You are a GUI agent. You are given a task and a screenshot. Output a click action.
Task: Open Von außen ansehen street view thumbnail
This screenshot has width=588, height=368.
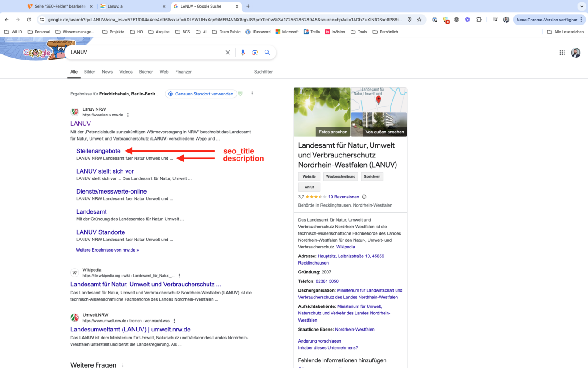click(x=379, y=124)
